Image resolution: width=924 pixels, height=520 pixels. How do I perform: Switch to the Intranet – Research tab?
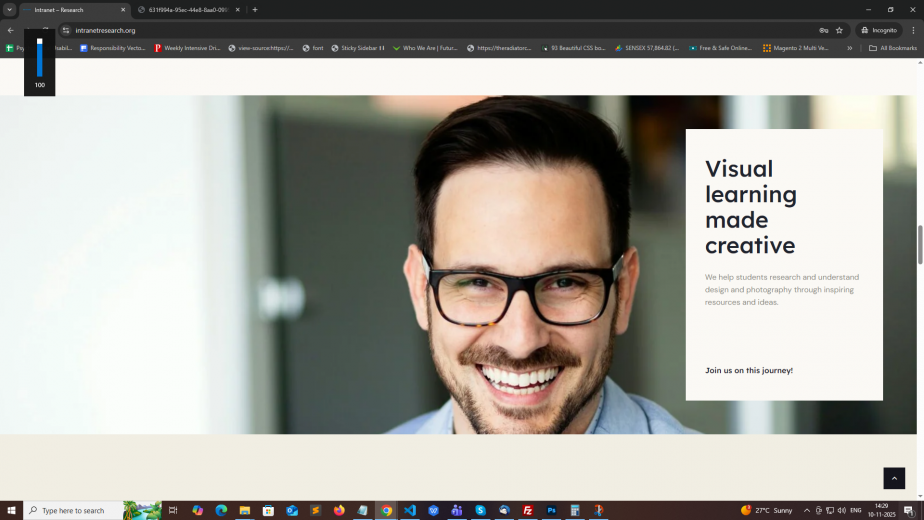[75, 10]
